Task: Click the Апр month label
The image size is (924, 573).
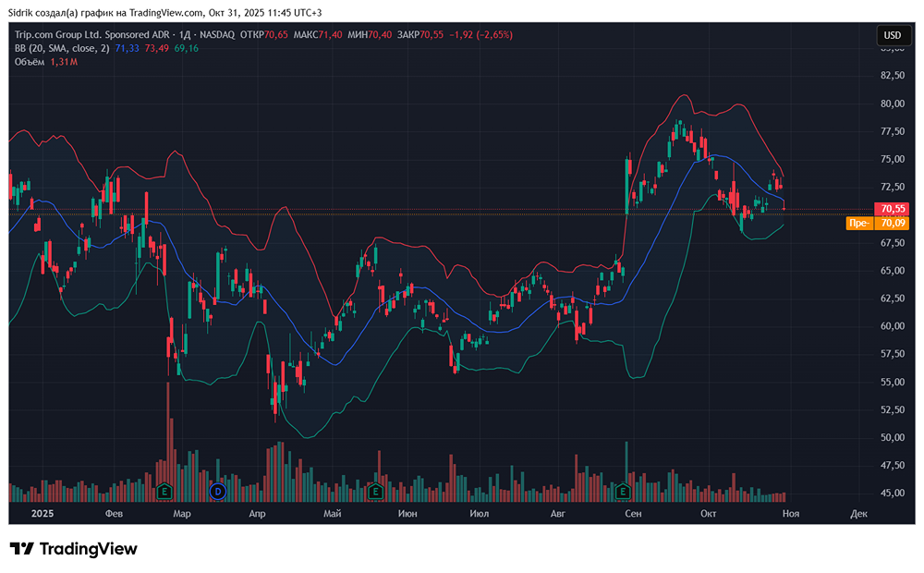Action: (259, 513)
